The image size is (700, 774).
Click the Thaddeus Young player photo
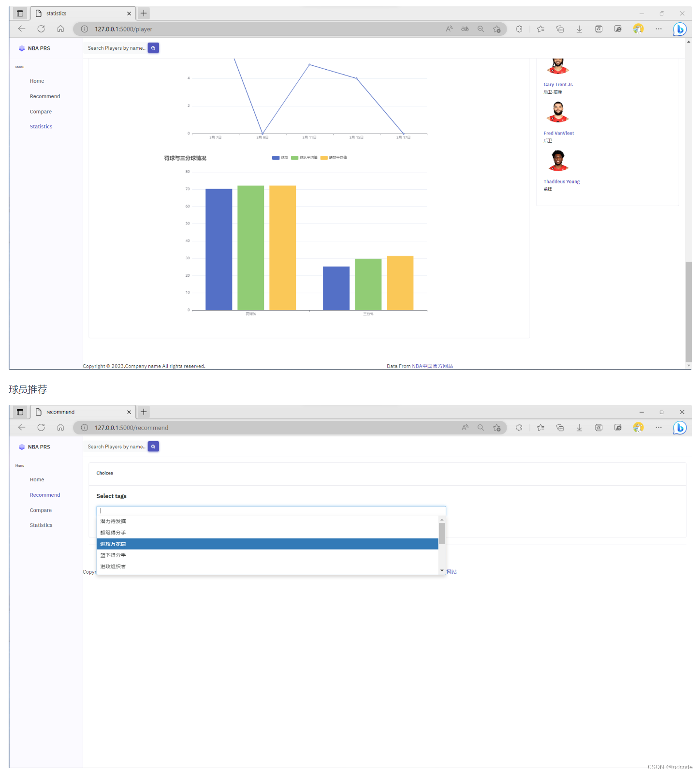coord(558,161)
